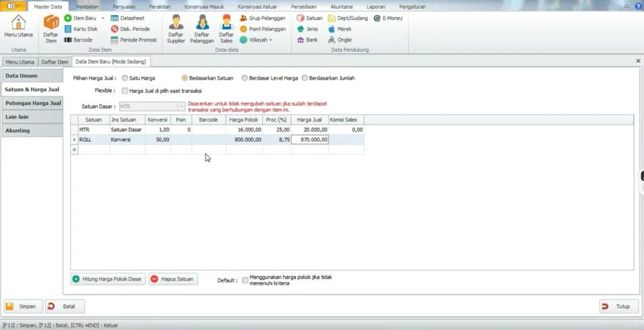
Task: Click Harga Pokok column header
Action: point(244,120)
